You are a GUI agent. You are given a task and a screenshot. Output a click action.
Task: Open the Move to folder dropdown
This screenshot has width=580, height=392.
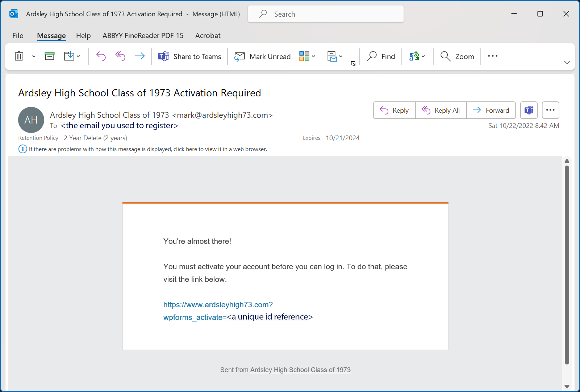[72, 56]
